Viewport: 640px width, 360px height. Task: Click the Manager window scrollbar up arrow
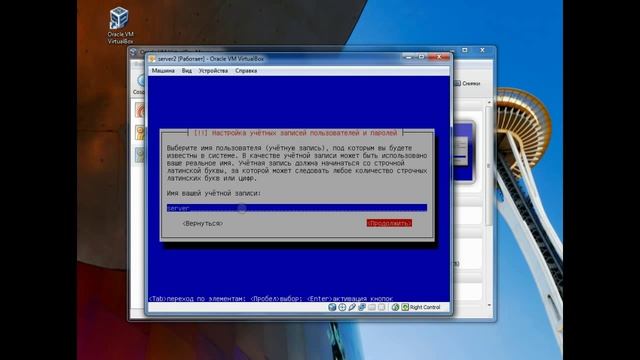489,102
